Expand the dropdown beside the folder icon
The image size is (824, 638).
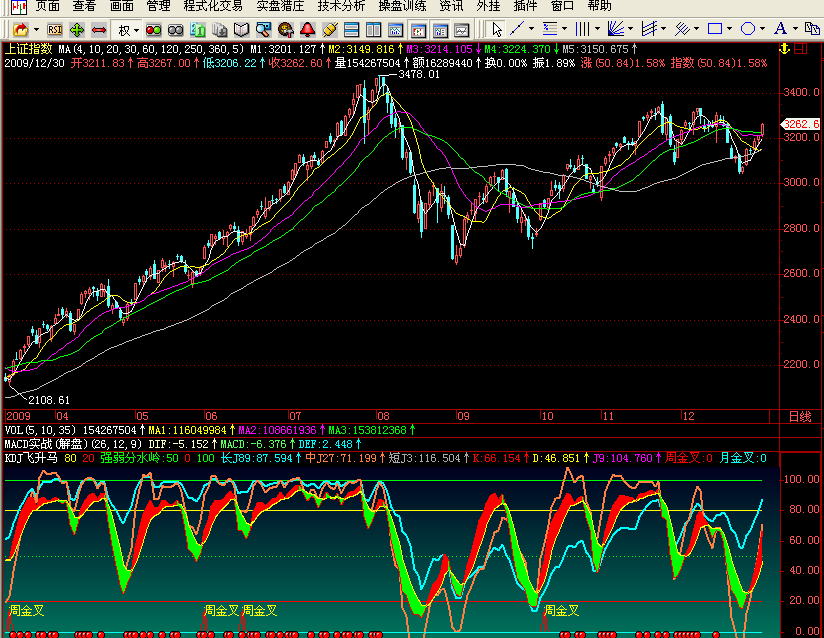tap(36, 30)
